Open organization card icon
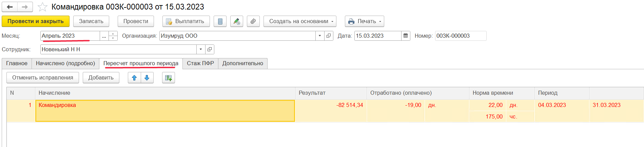The height and width of the screenshot is (147, 644). [329, 36]
